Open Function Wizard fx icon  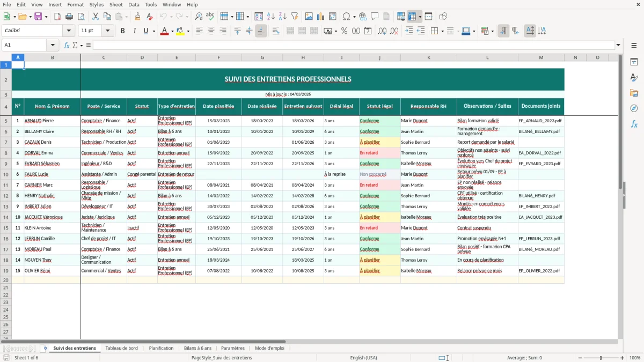tap(67, 45)
